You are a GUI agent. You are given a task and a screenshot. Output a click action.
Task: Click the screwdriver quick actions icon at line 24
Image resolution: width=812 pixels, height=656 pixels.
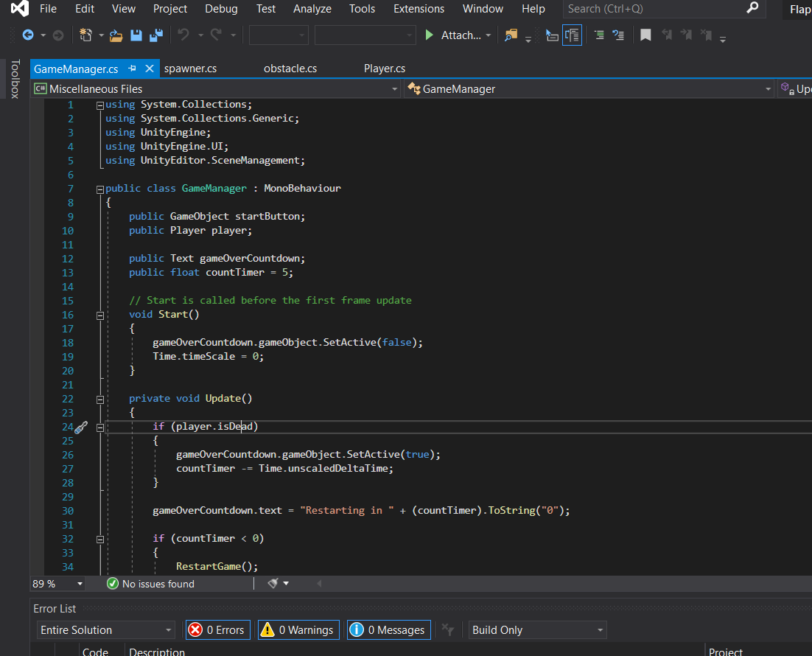(x=81, y=427)
